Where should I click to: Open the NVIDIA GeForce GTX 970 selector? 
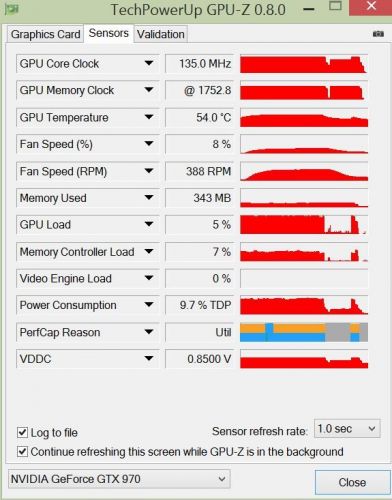pos(119,479)
